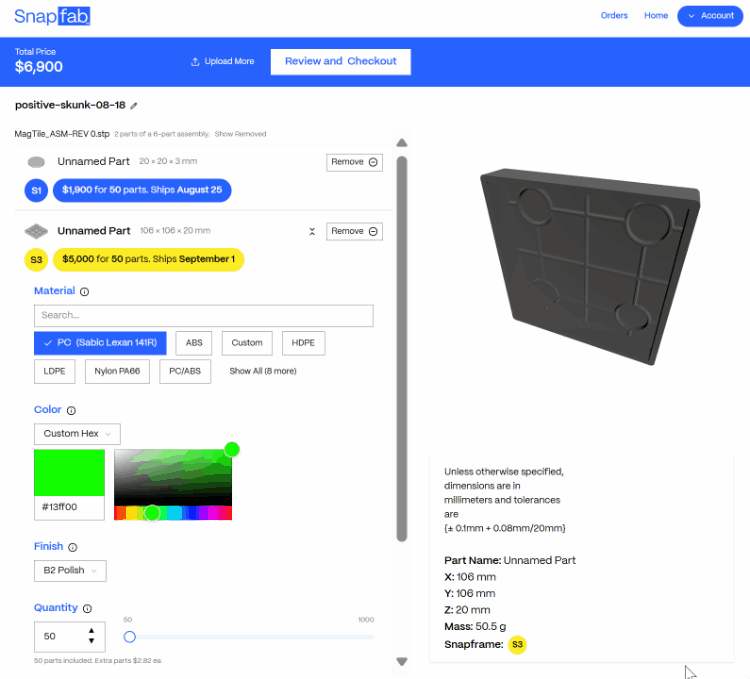Click the oval thumbnail of the 20 × 20 × 3 mm part
Viewport: 750px width, 679px height.
tap(36, 162)
